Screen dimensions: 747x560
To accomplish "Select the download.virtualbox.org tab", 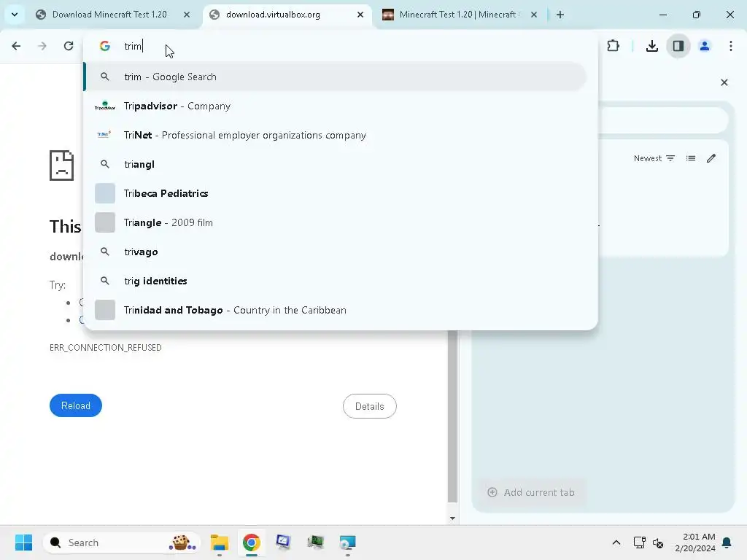I will click(287, 15).
